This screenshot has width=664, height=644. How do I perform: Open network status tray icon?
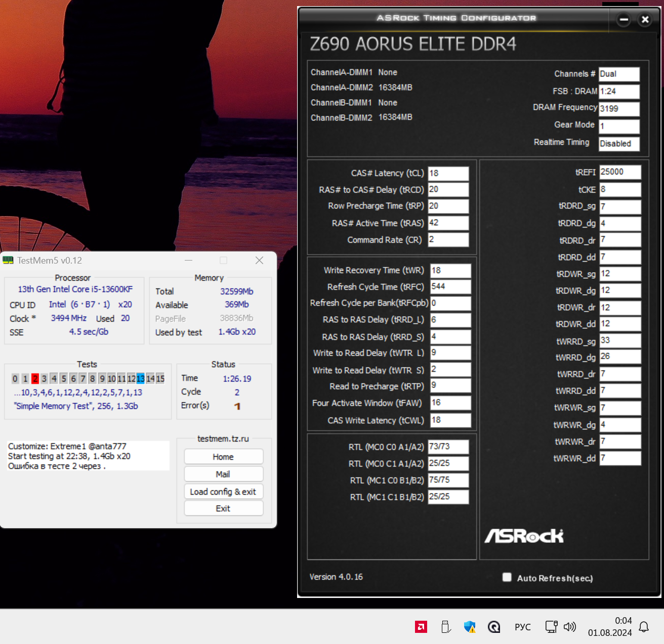click(551, 627)
